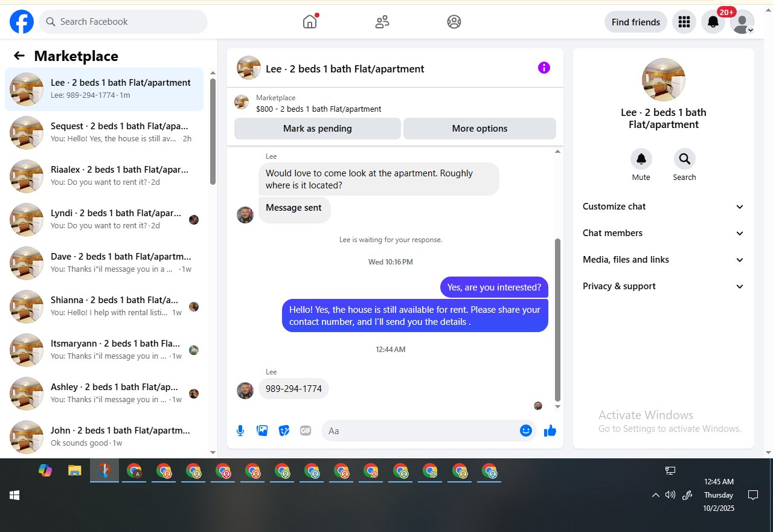Screen dimensions: 773x532
Task: Open the notifications bell in top bar
Action: coord(713,22)
